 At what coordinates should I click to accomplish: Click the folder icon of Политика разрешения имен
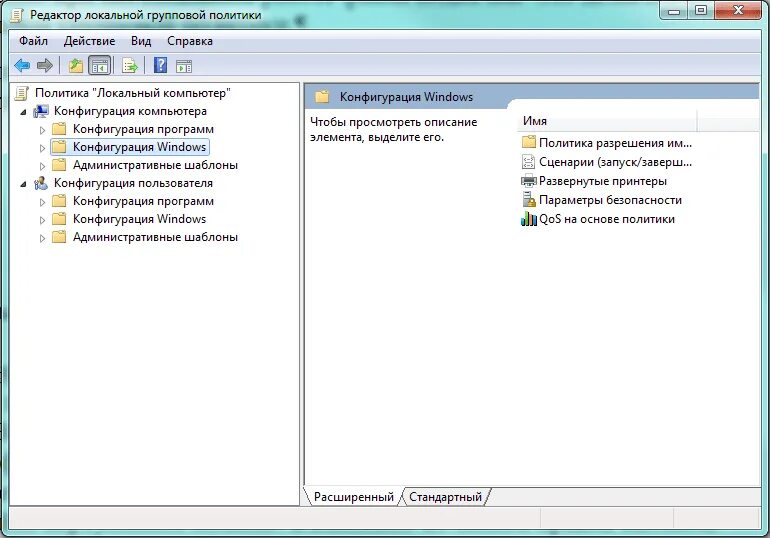click(x=528, y=142)
